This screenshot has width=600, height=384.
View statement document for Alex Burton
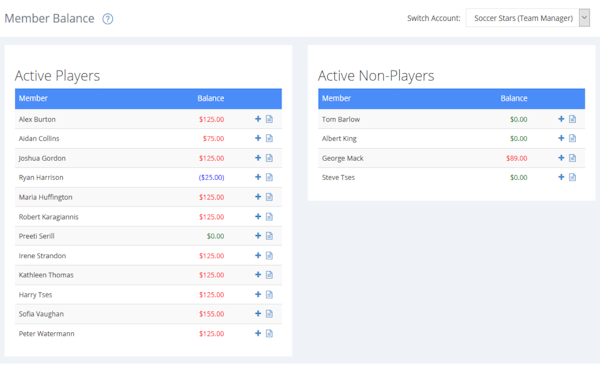click(x=269, y=119)
